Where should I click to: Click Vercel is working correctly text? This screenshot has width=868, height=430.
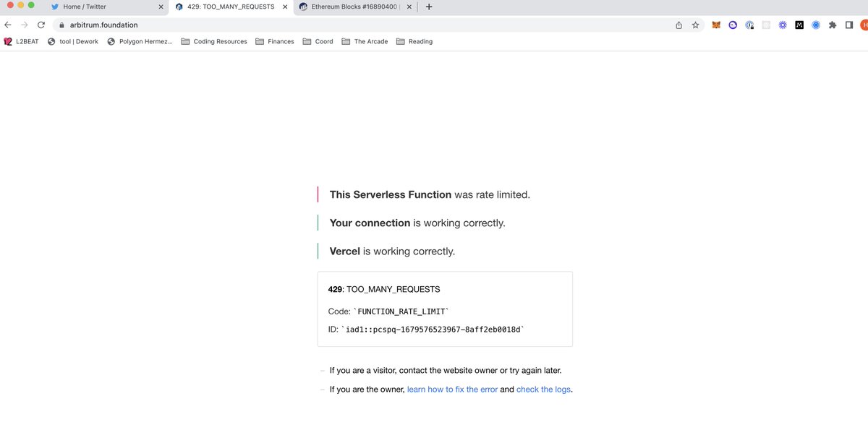tap(392, 251)
